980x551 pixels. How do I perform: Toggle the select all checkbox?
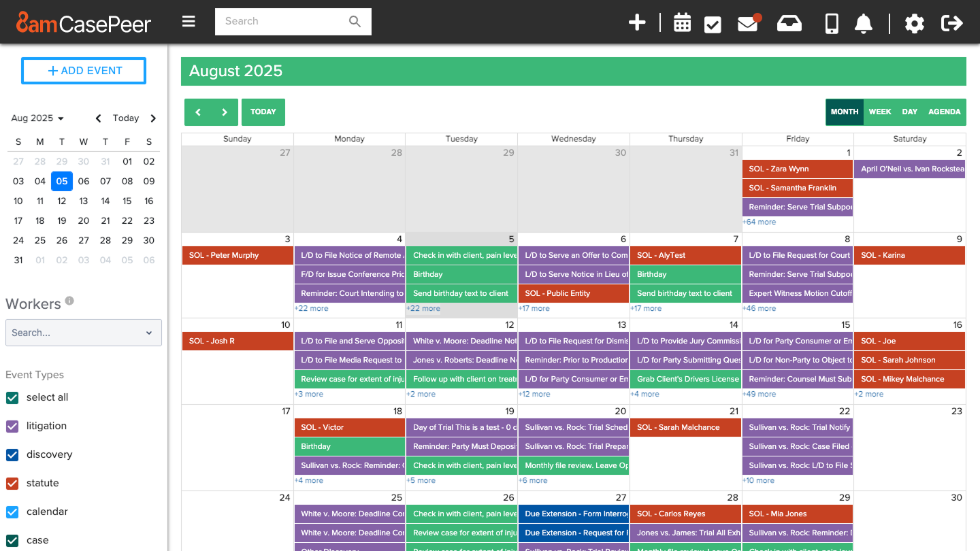click(12, 397)
